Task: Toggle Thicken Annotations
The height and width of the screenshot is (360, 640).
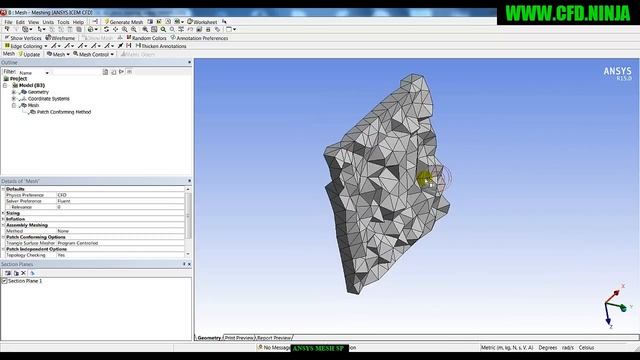Action: pyautogui.click(x=161, y=46)
